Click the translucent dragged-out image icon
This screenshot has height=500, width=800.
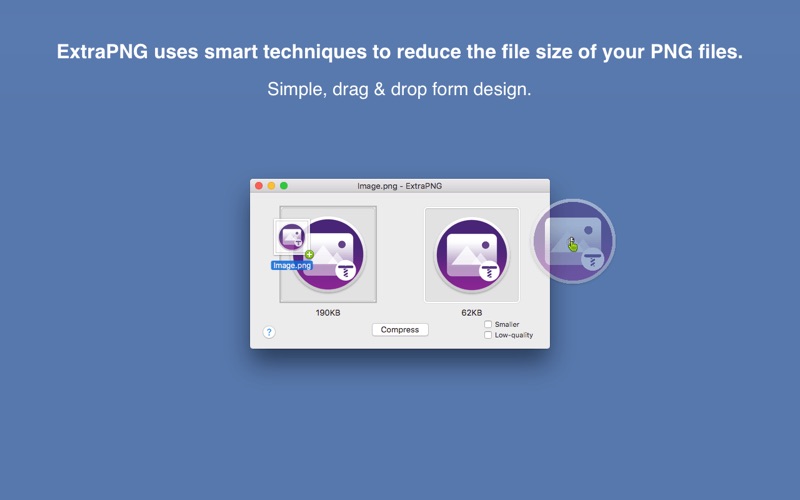click(x=573, y=241)
